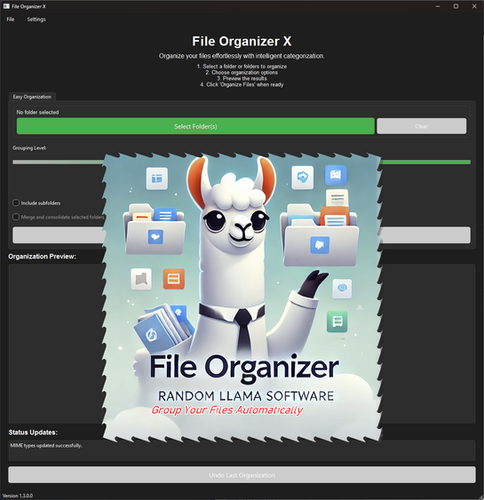This screenshot has height=500, width=484.
Task: Click the orange list file icon on splash
Action: pyautogui.click(x=174, y=278)
